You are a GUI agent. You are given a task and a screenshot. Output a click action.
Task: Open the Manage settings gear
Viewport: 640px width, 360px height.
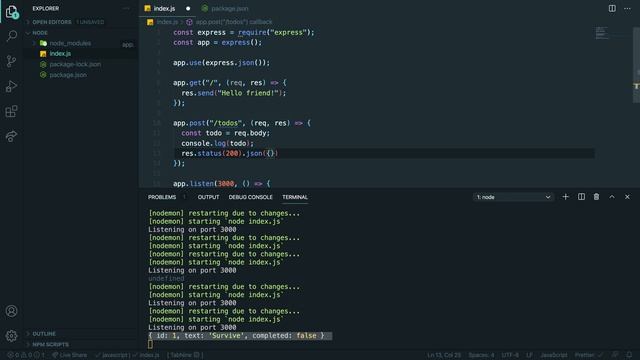tap(11, 336)
